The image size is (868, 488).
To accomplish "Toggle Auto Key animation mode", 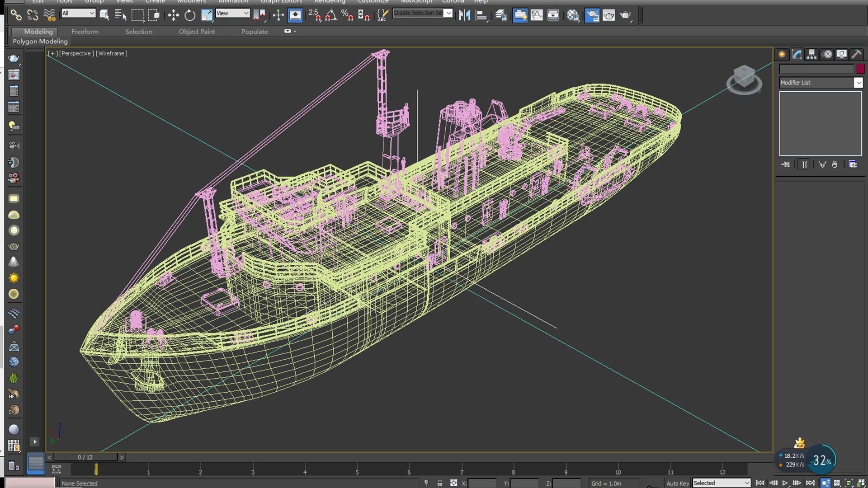I will coord(677,483).
